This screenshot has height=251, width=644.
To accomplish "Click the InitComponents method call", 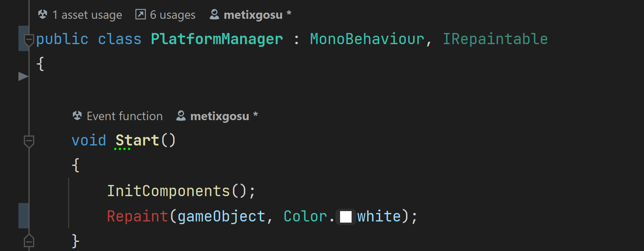I will coord(168,191).
